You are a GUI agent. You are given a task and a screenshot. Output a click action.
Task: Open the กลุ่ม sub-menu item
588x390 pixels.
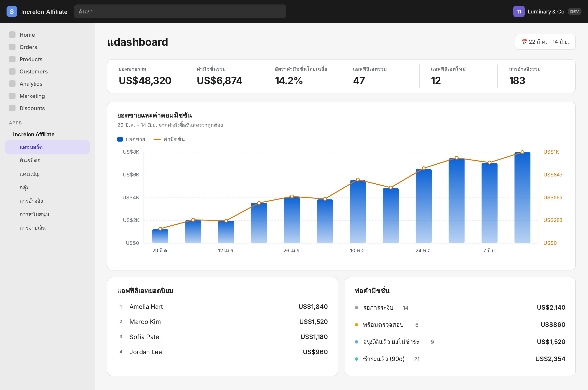coord(47,187)
